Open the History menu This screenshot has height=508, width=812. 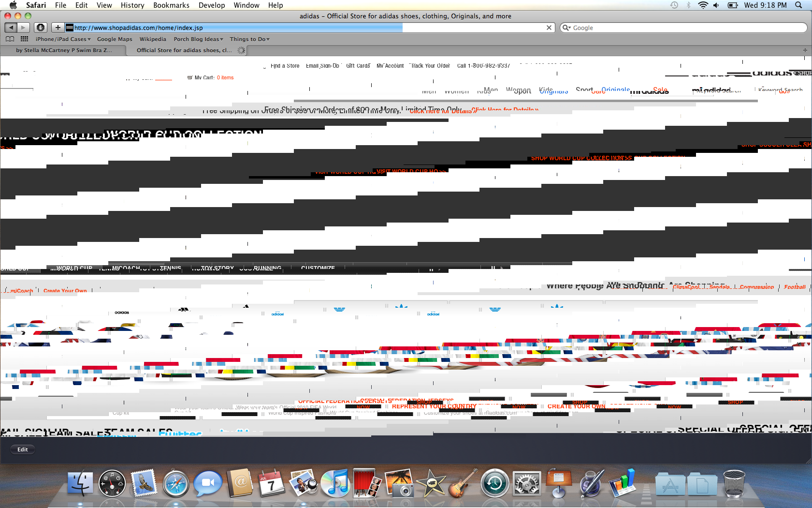click(x=132, y=5)
